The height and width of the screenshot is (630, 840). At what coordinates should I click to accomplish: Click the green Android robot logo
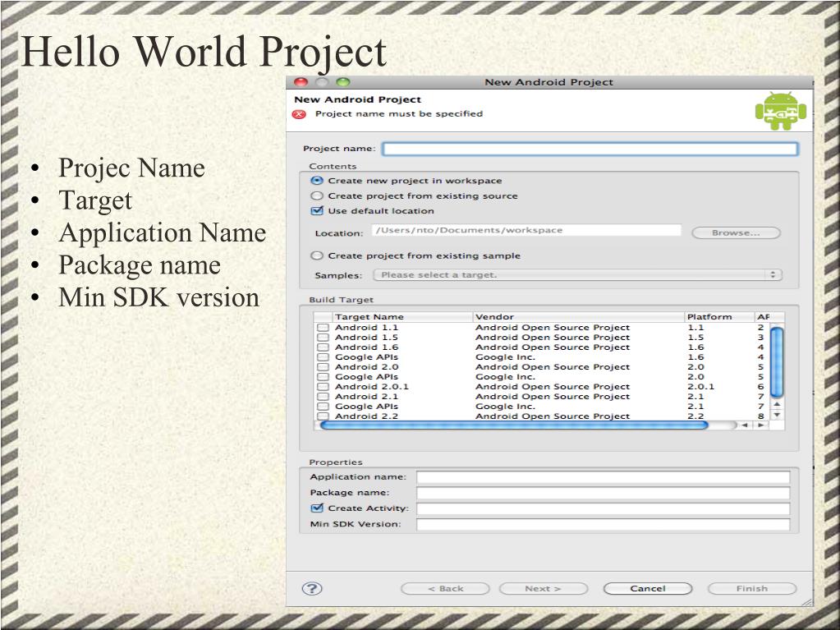click(x=781, y=111)
